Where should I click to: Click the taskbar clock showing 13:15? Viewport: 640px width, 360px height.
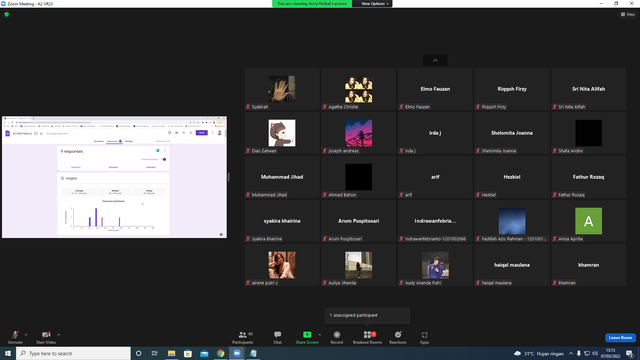tap(610, 353)
